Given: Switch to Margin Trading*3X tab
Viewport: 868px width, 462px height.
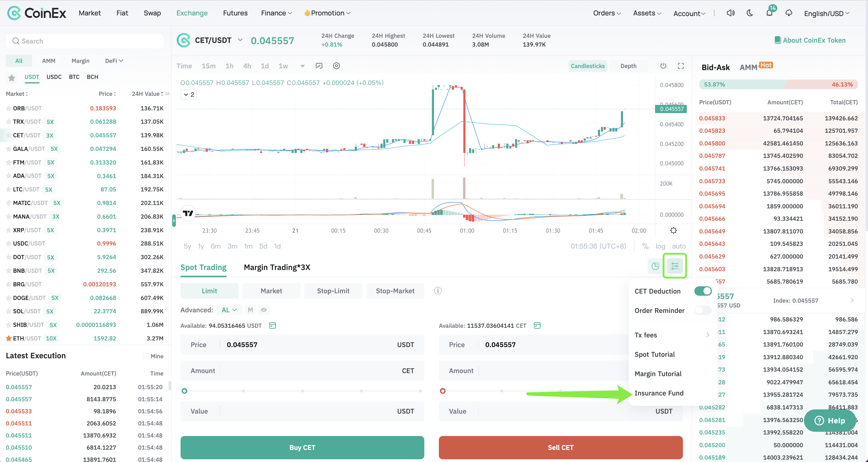Looking at the screenshot, I should [277, 267].
